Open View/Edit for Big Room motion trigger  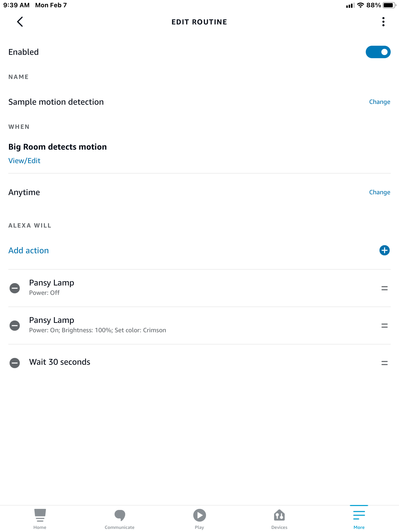[x=24, y=161]
